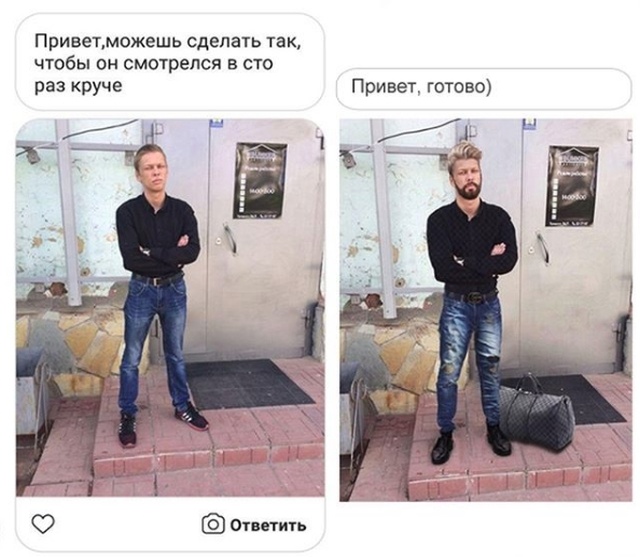Click the black doormat in the original photo
Viewport: 640px width, 557px height.
[x=247, y=384]
